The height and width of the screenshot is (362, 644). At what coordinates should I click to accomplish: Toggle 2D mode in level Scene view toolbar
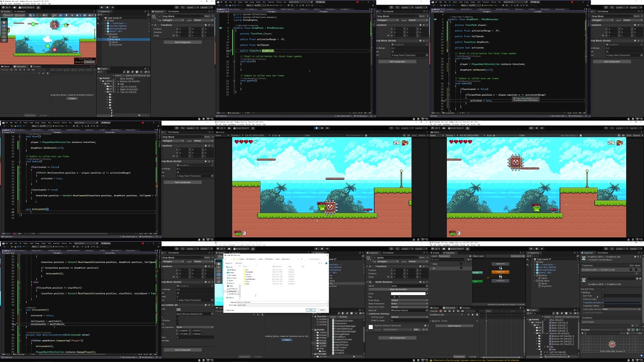[x=60, y=15]
